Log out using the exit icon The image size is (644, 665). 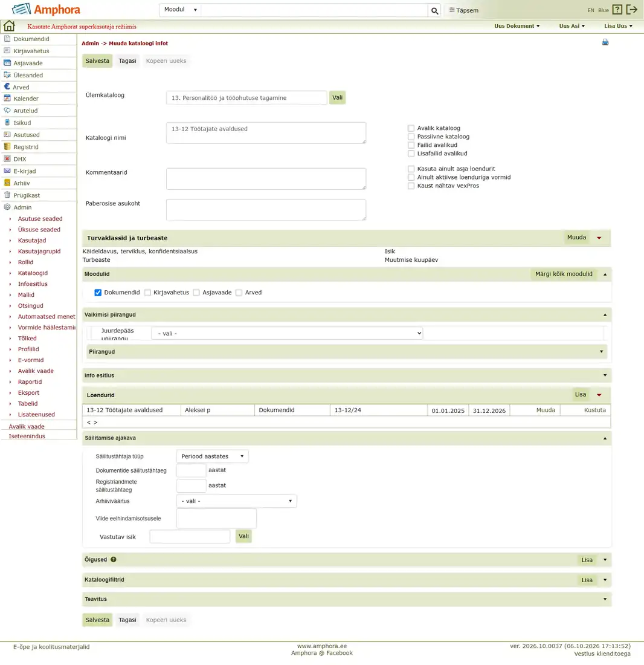(632, 10)
